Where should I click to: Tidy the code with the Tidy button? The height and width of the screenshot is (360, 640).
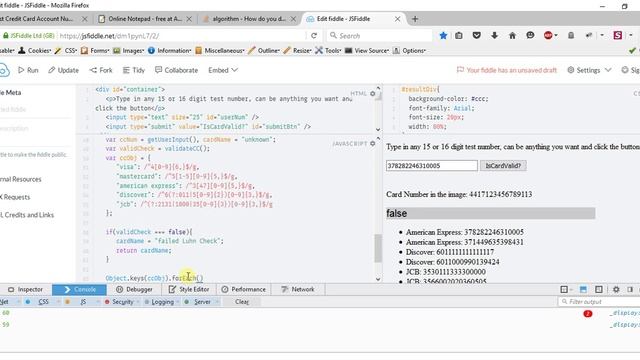click(134, 70)
